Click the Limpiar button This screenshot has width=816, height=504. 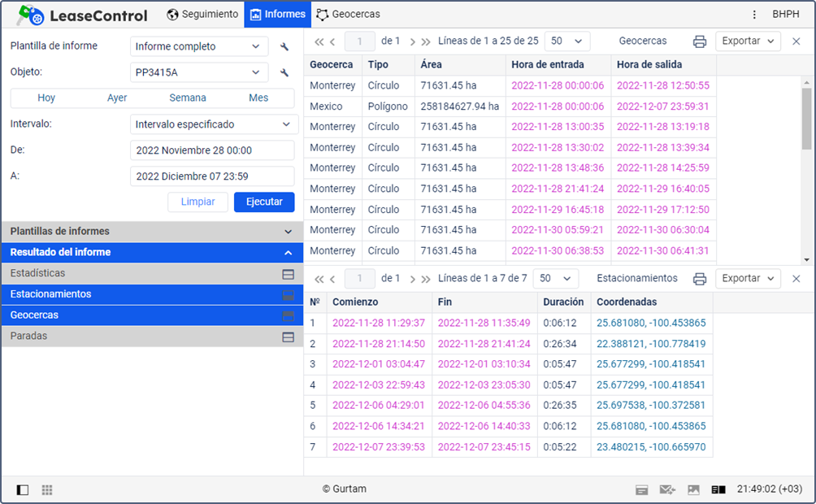tap(197, 202)
